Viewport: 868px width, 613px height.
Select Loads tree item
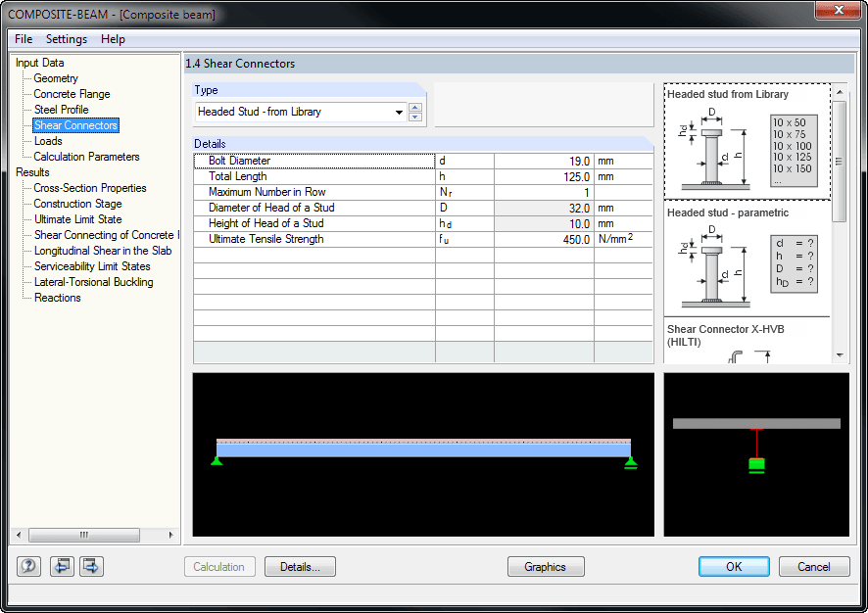point(48,141)
